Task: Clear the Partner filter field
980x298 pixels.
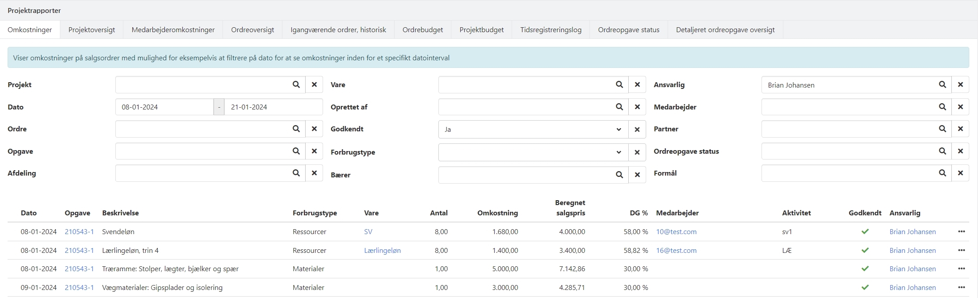Action: [x=960, y=129]
